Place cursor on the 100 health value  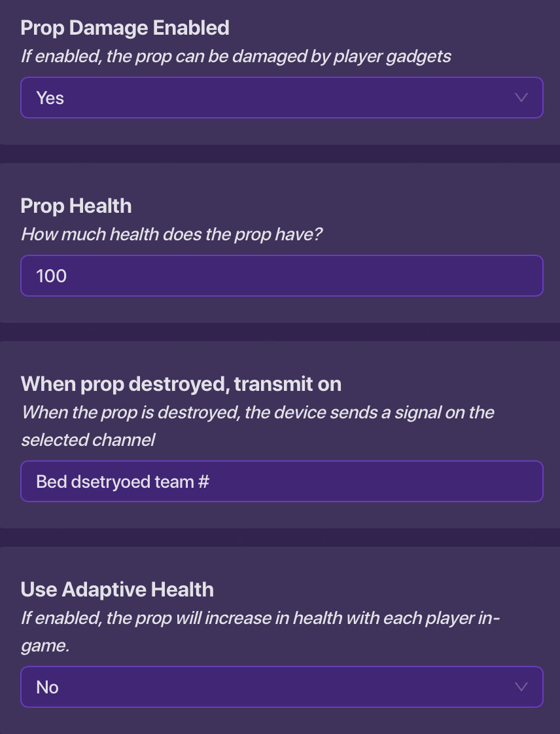click(x=52, y=276)
